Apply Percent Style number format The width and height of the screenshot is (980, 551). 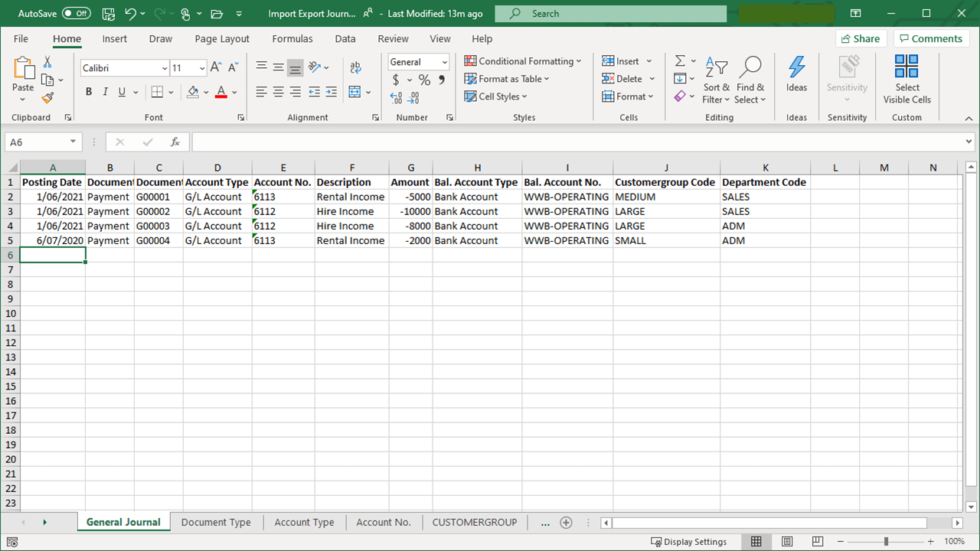tap(424, 80)
